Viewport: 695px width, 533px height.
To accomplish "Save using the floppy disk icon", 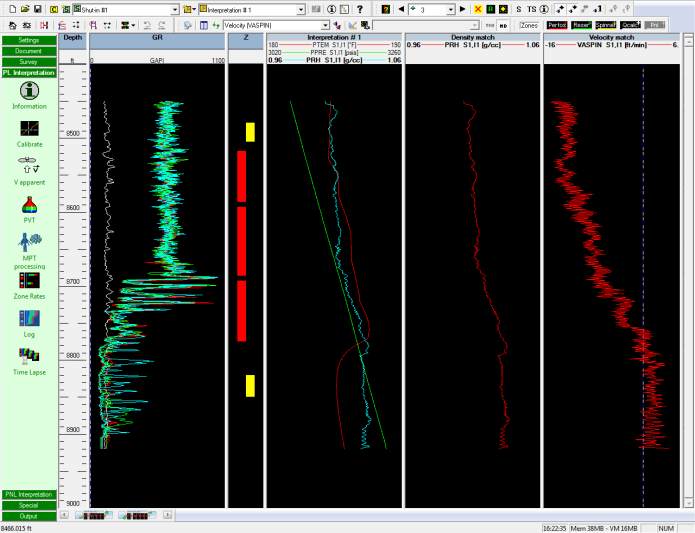I will click(x=38, y=9).
